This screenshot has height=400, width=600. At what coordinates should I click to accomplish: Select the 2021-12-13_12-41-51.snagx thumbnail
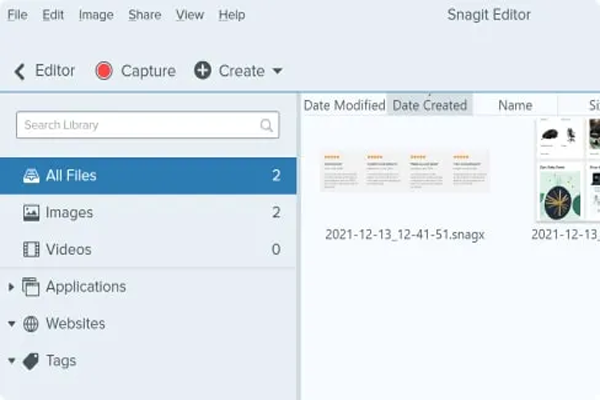coord(405,171)
